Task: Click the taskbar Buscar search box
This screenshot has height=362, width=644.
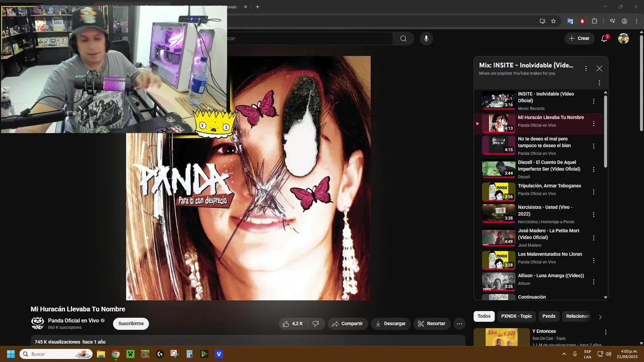Action: tap(56, 354)
